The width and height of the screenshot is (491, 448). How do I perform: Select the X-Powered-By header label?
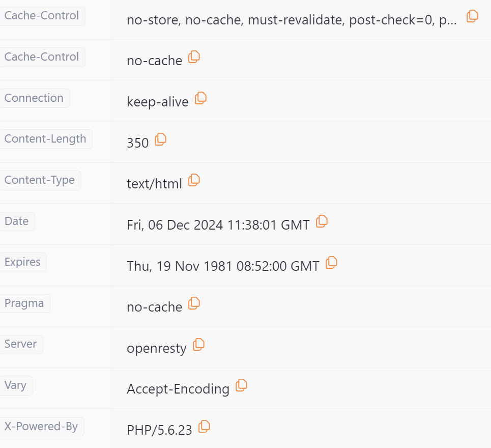41,427
